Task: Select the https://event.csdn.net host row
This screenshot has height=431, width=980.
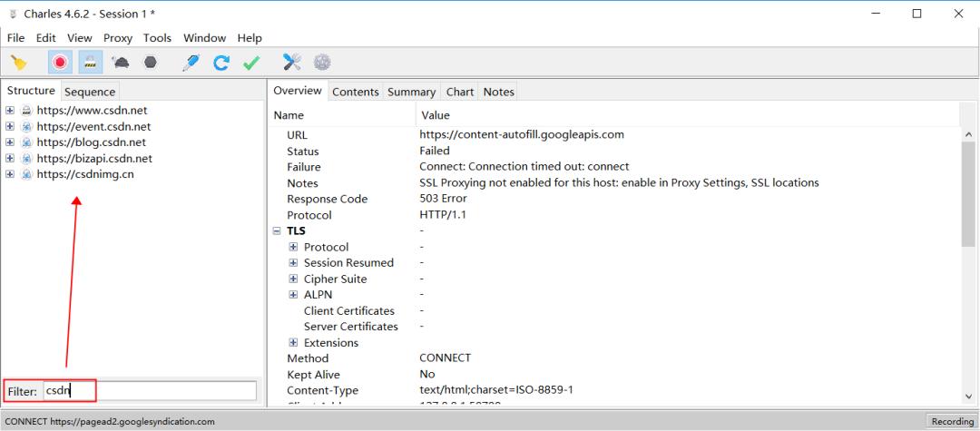Action: point(93,127)
